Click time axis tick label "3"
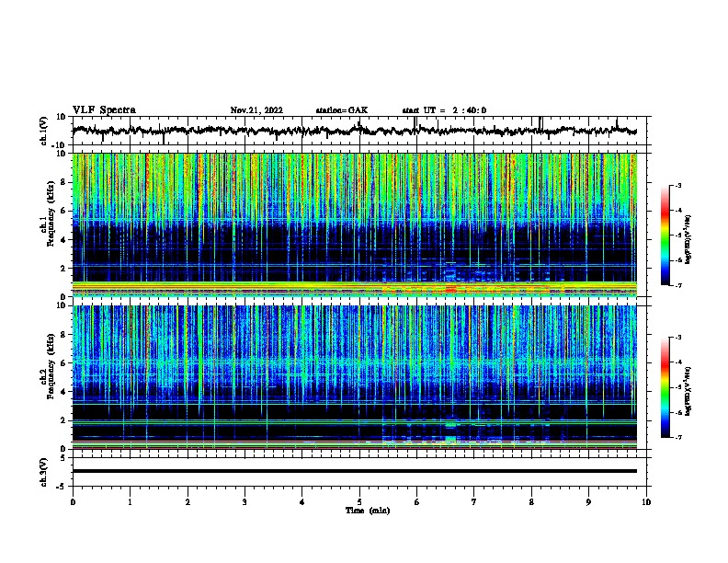Screen dimensions: 728x563 [x=245, y=502]
